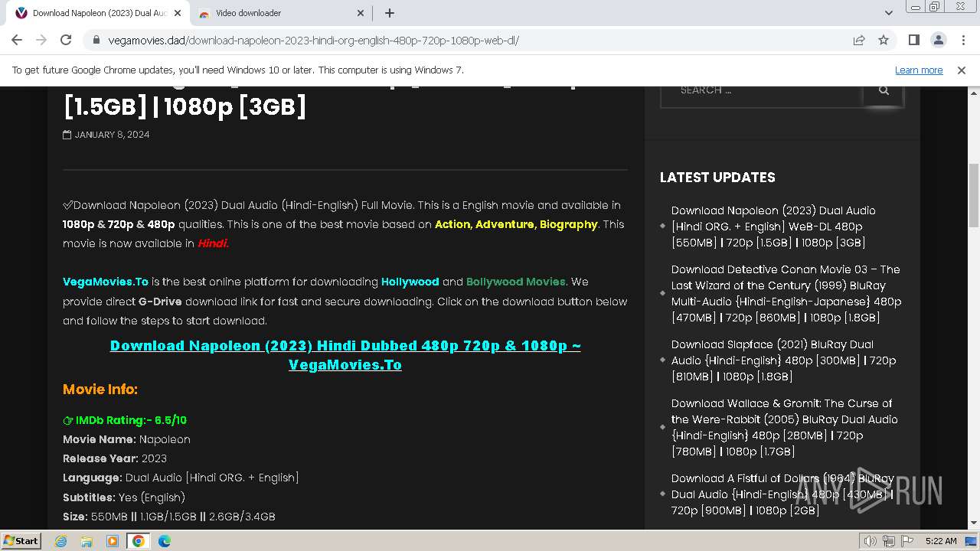Click the Movie Info heading
Image resolution: width=980 pixels, height=551 pixels.
click(100, 390)
